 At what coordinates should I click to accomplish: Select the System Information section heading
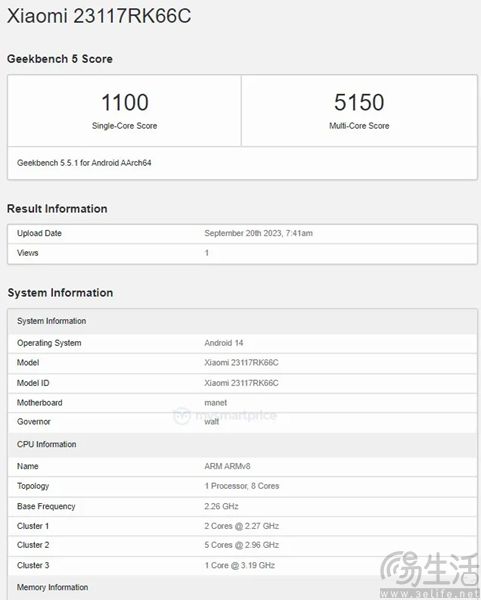tap(60, 293)
